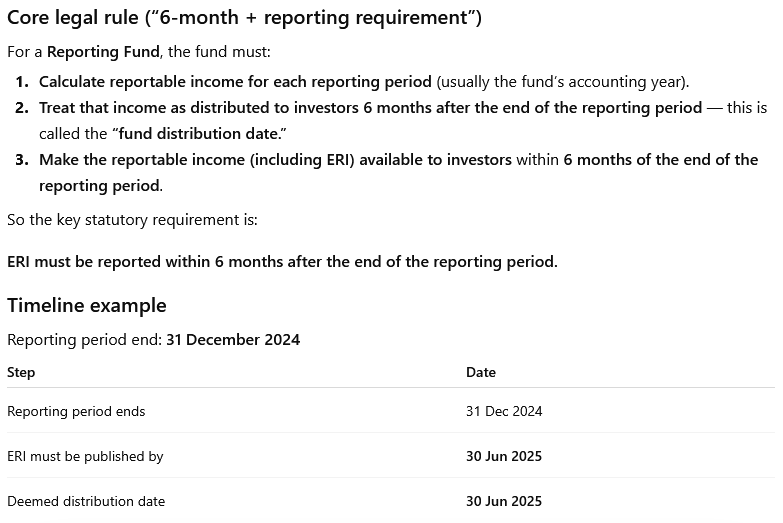Click the "31 Dec 2024" table cell
Image resolution: width=783 pixels, height=523 pixels.
[x=504, y=411]
